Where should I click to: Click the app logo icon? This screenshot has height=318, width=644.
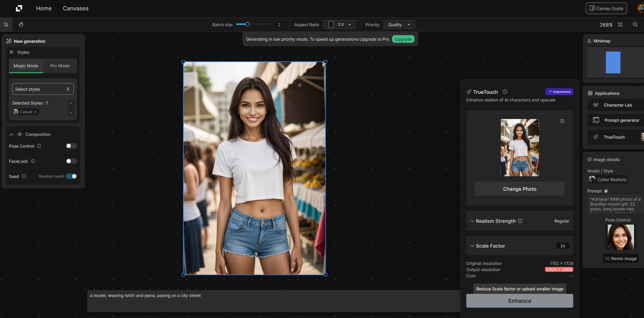click(19, 8)
